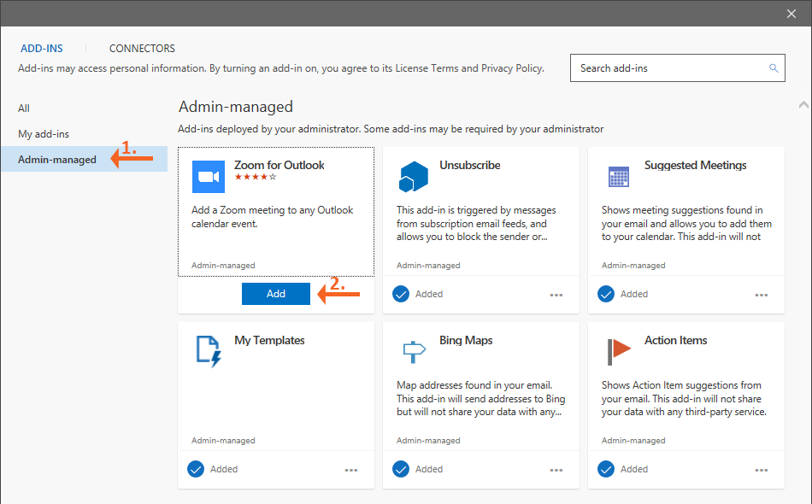This screenshot has height=504, width=812.
Task: Disable the Bing Maps add-in
Action: click(401, 469)
